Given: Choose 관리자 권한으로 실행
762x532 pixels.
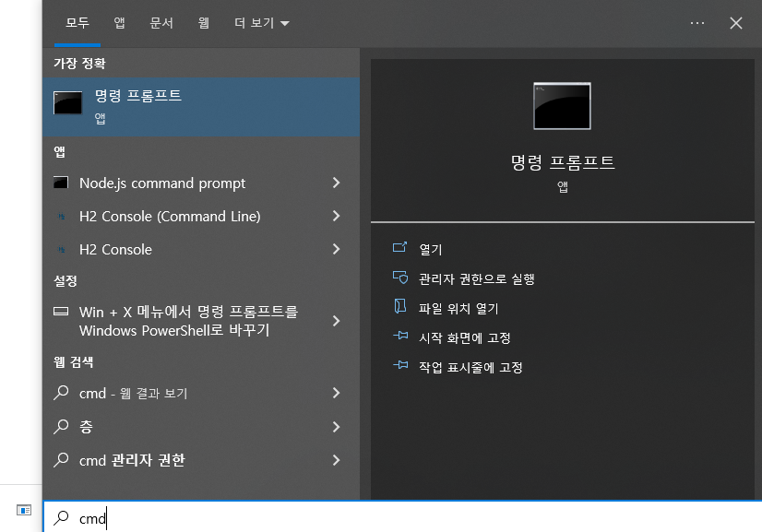Looking at the screenshot, I should click(477, 278).
